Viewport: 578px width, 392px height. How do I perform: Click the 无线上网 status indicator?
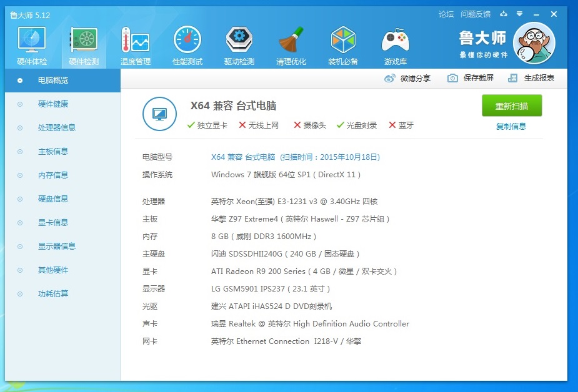259,125
